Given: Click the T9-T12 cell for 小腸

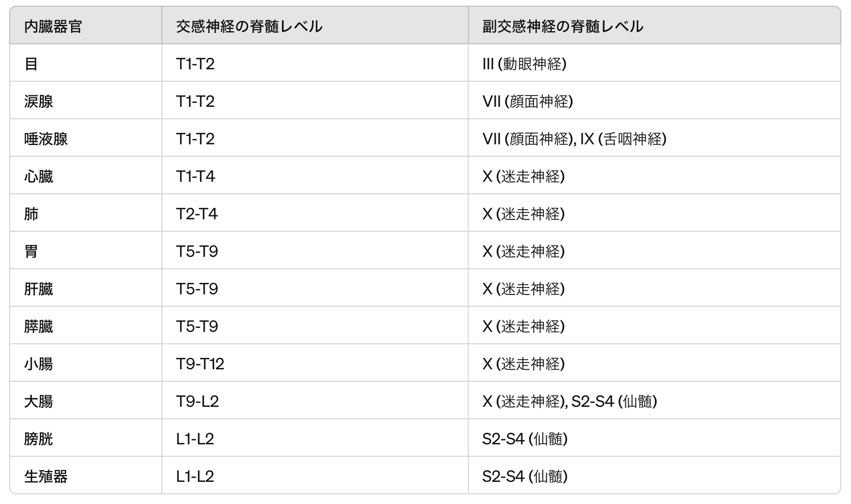Looking at the screenshot, I should 200,364.
